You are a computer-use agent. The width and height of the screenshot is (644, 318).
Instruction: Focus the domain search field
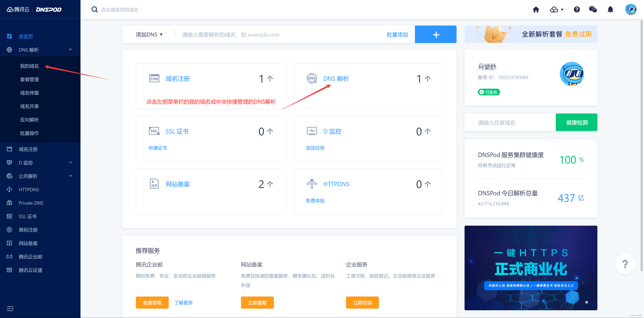click(x=120, y=10)
